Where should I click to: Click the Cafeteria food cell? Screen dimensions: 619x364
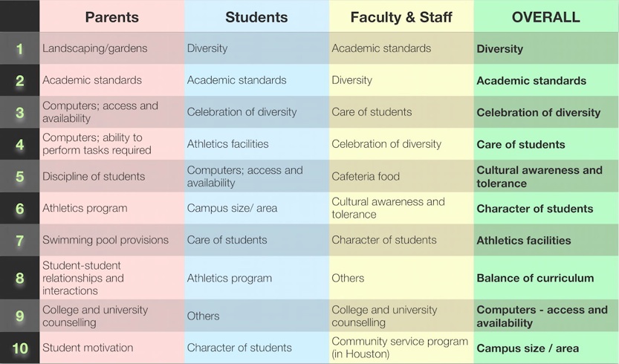(366, 177)
